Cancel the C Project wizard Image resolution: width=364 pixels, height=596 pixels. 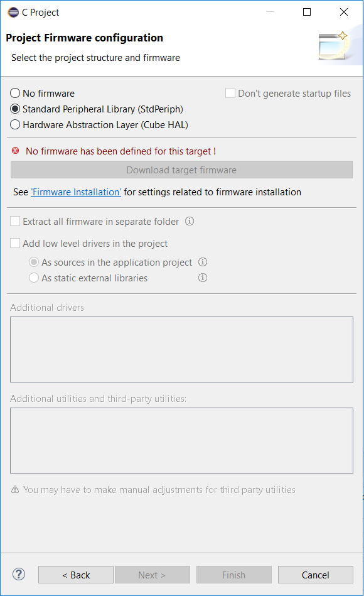pos(316,575)
